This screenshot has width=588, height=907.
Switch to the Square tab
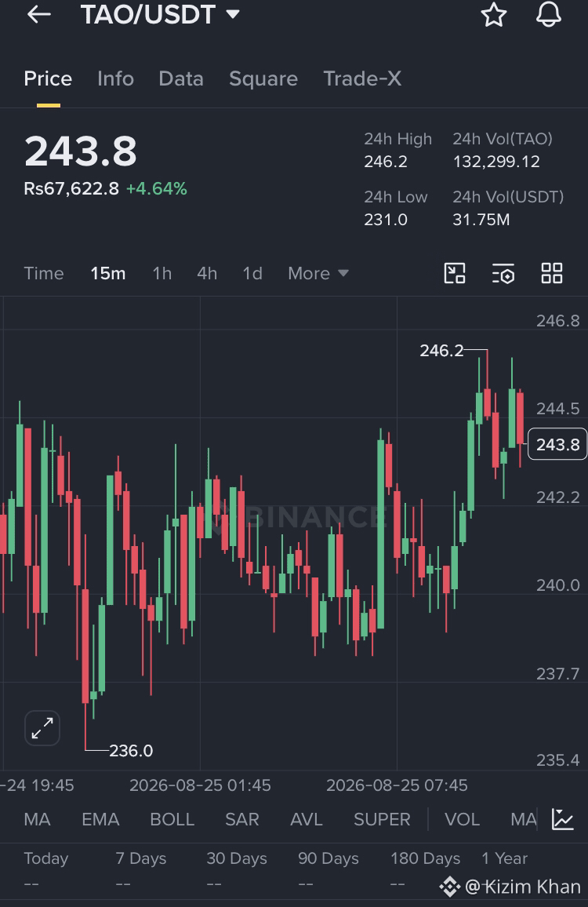coord(263,78)
